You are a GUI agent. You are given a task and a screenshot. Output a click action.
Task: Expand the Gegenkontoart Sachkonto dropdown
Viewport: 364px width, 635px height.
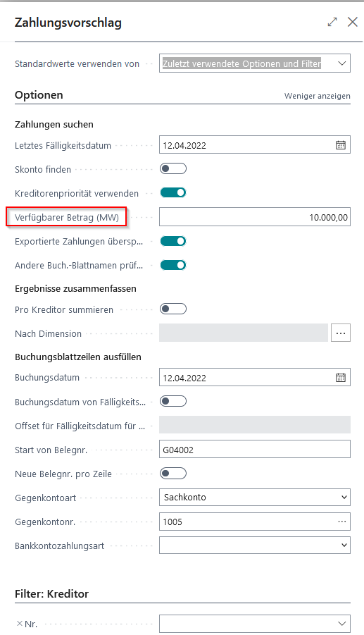pyautogui.click(x=255, y=498)
